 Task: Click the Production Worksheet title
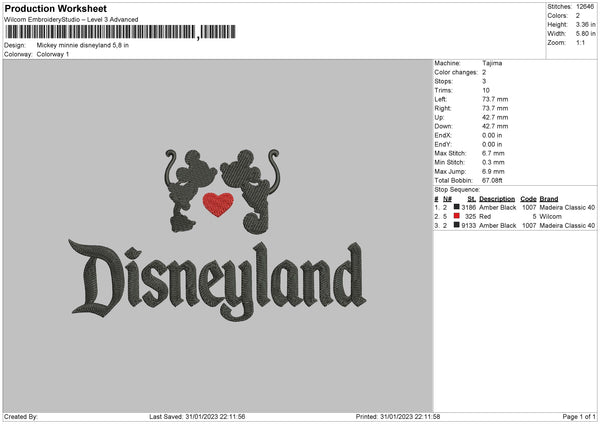point(56,8)
